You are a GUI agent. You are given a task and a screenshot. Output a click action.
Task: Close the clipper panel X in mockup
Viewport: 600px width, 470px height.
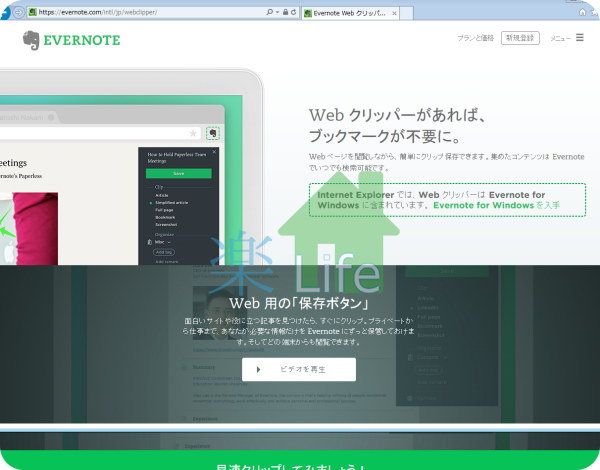214,152
